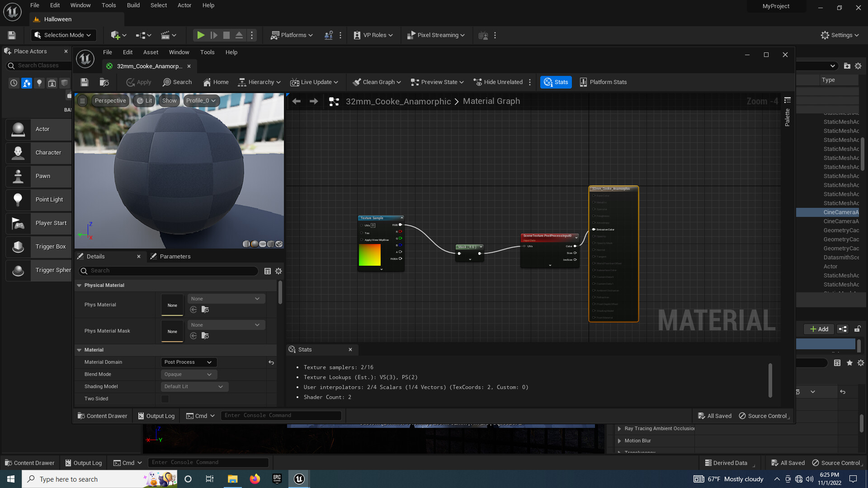Open details property matrix grid icon
868x488 pixels.
click(268, 271)
